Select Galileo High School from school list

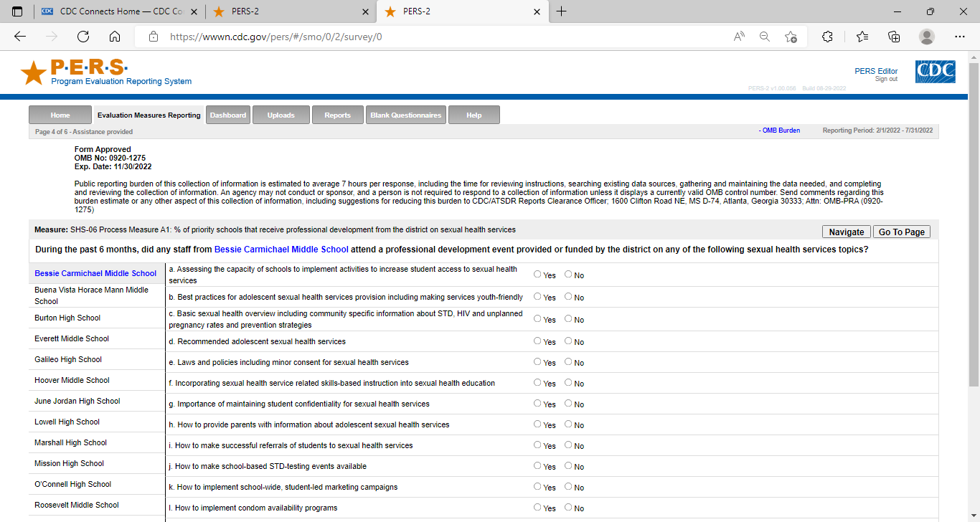(68, 359)
